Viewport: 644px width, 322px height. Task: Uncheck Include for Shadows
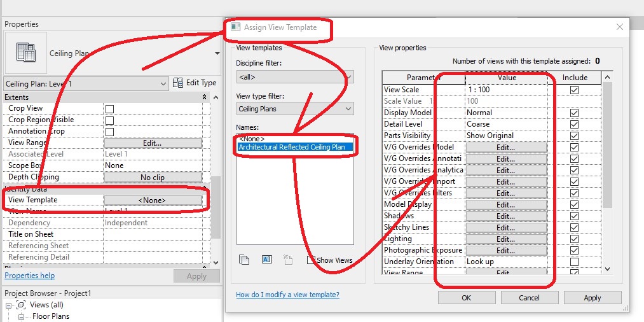pyautogui.click(x=574, y=216)
